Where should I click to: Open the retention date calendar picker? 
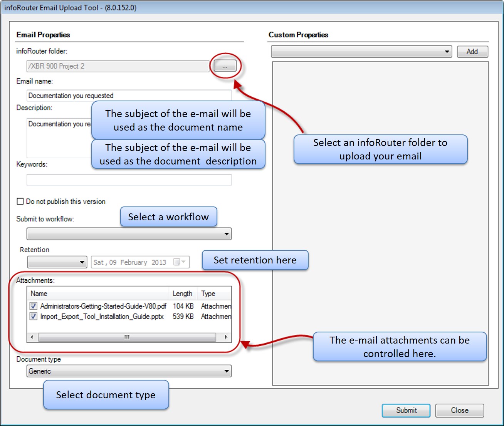[180, 262]
